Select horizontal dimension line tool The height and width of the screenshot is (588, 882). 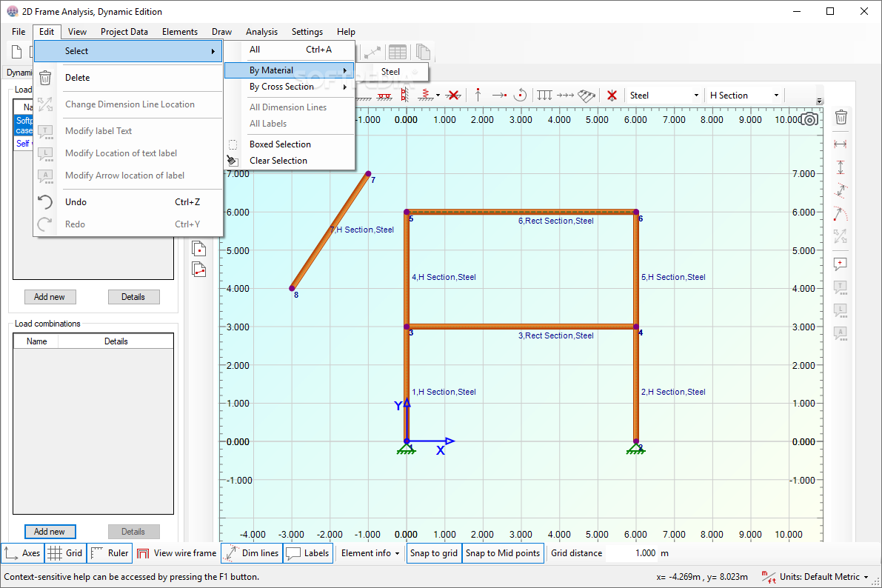pyautogui.click(x=841, y=144)
